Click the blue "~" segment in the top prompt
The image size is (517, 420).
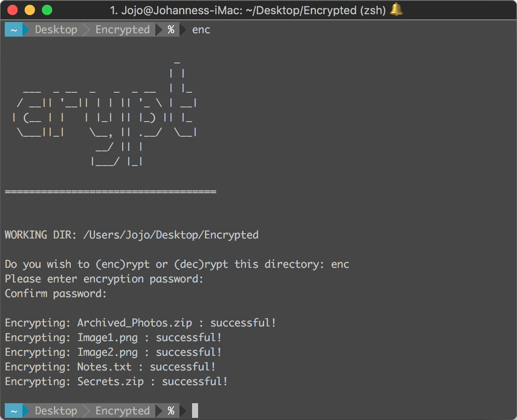[13, 30]
